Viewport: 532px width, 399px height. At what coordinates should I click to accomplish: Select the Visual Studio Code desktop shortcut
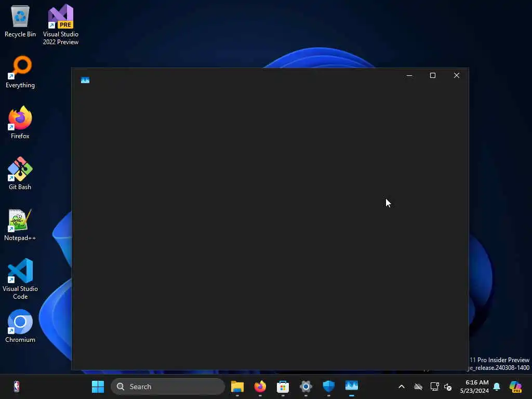[x=20, y=279]
